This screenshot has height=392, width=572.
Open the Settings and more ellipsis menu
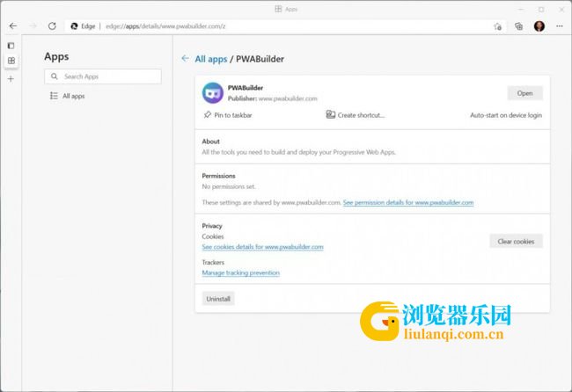point(559,26)
